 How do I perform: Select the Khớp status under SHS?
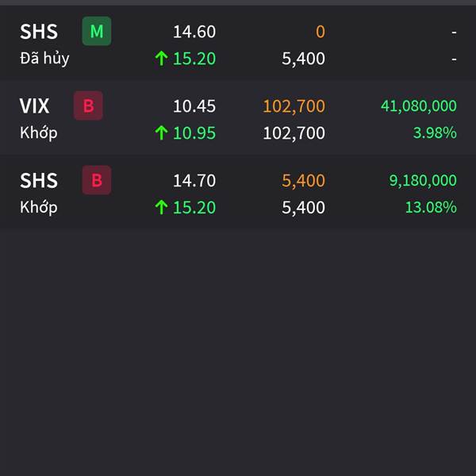click(x=39, y=207)
